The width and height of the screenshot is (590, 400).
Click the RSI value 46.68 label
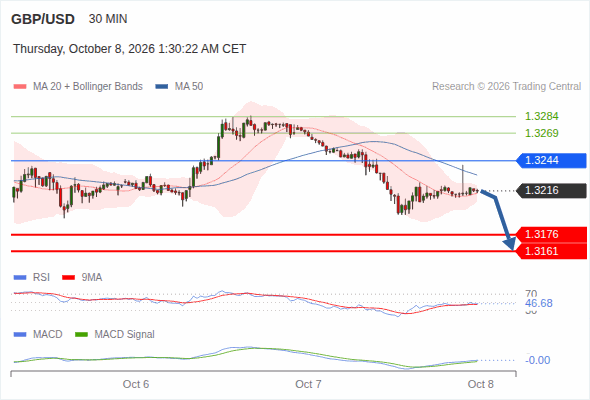pyautogui.click(x=539, y=303)
